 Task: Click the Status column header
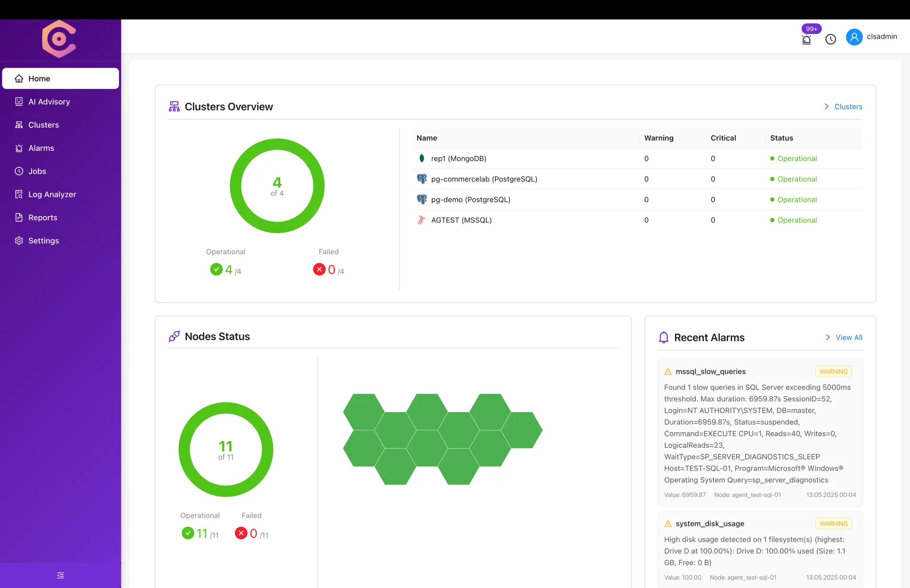click(781, 138)
